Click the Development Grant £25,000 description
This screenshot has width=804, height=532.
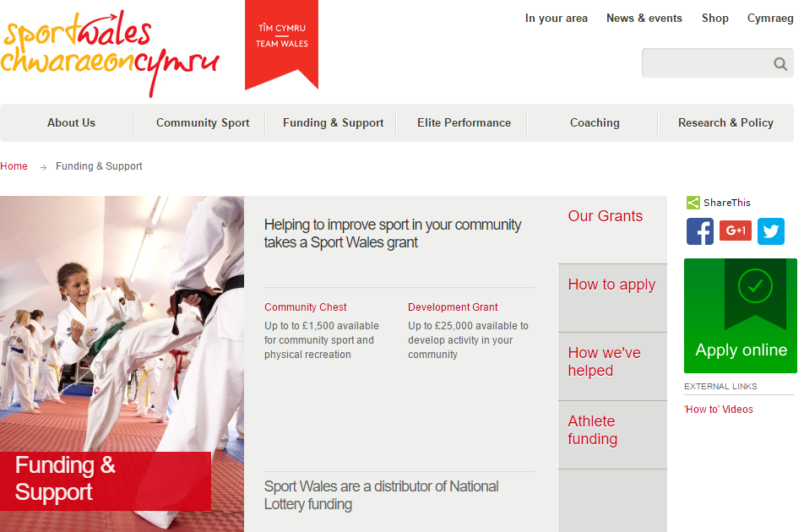pos(468,340)
